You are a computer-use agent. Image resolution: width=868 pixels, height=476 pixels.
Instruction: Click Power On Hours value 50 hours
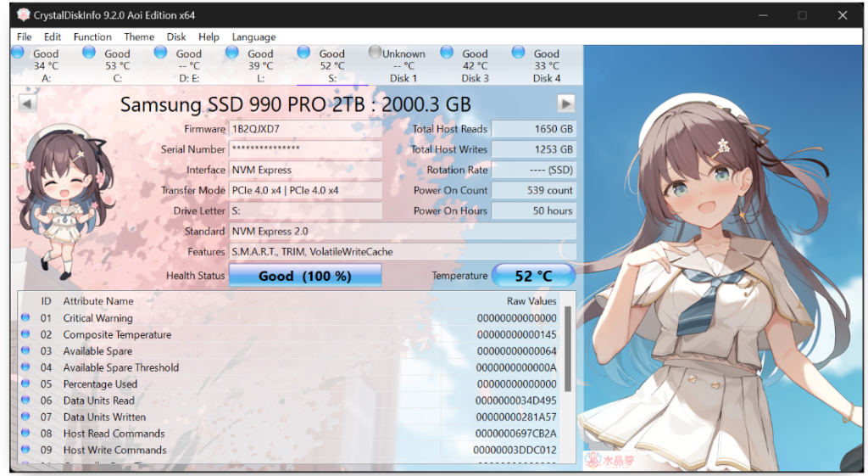[x=534, y=210]
